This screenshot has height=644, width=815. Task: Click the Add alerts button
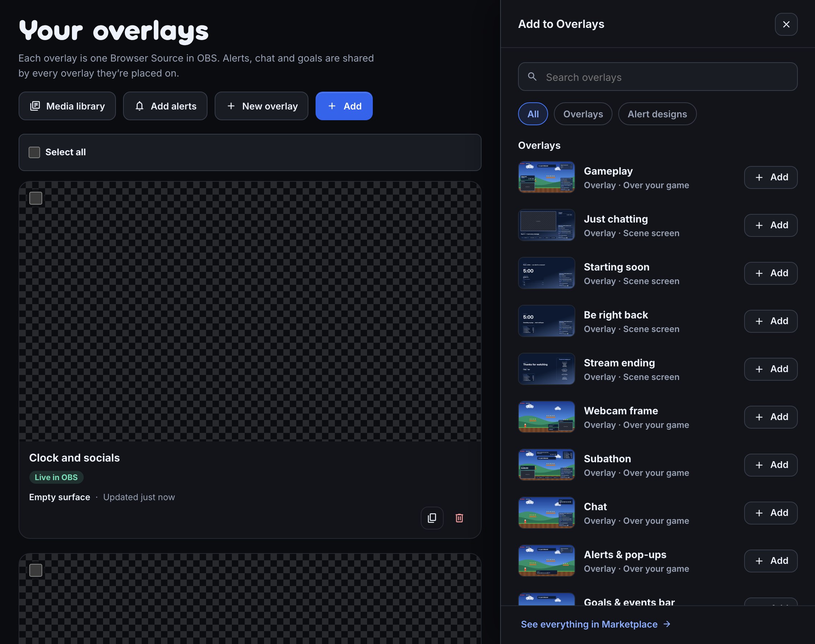165,106
